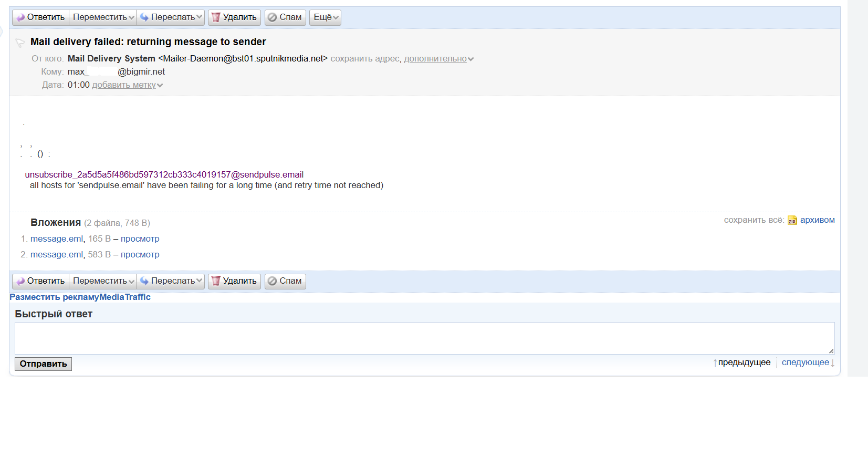Open the unsubscribe sendpulse.email address link

pyautogui.click(x=164, y=175)
